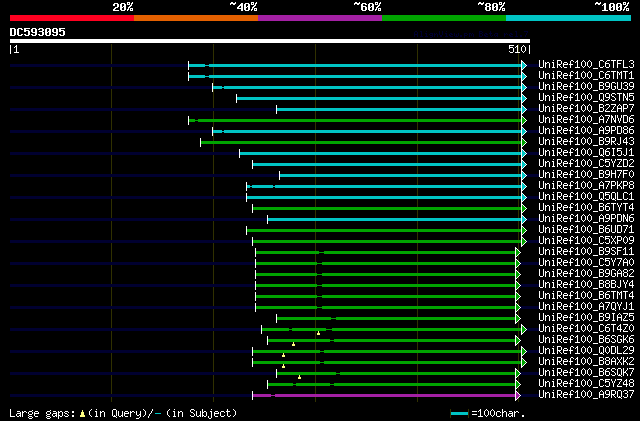Image resolution: width=640 pixels, height=421 pixels.
Task: Click query end position label 510
Action: 519,49
